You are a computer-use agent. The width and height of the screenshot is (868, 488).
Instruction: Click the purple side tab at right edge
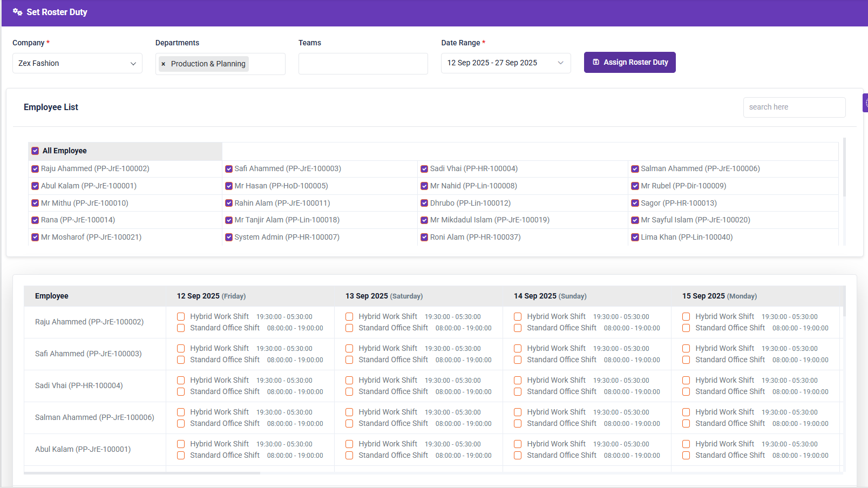click(865, 103)
